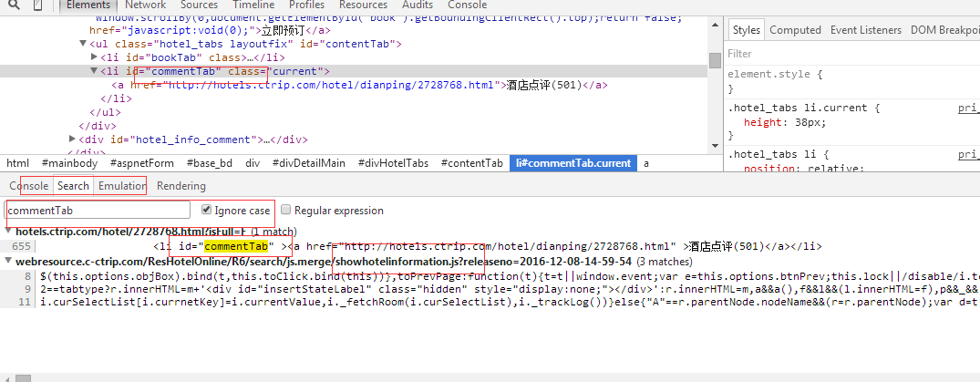This screenshot has width=980, height=382.
Task: Open the Profiles tab
Action: point(307,5)
